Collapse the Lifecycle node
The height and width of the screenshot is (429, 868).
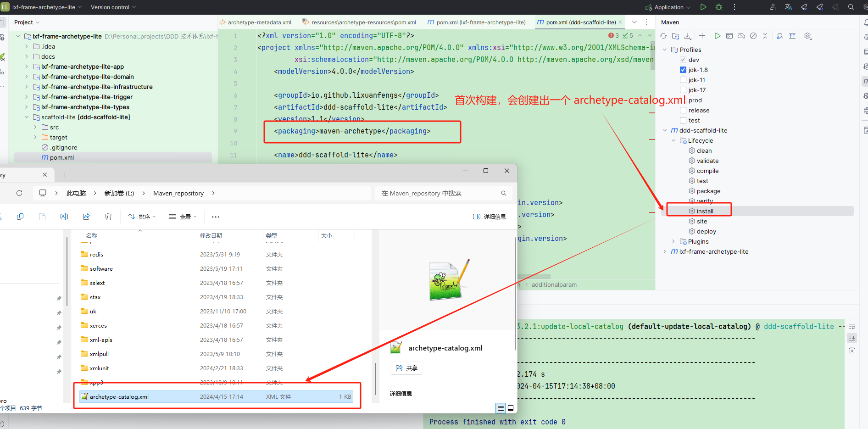(x=673, y=140)
